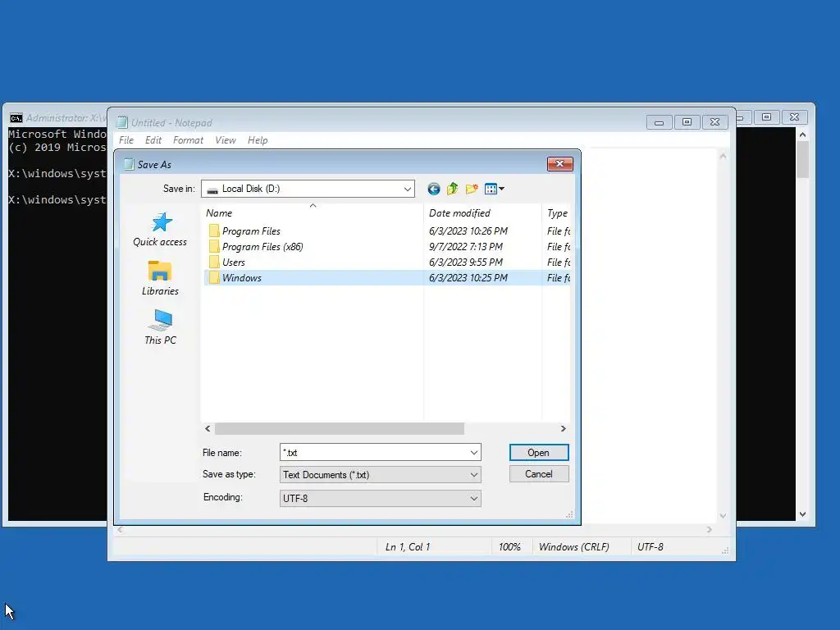The height and width of the screenshot is (630, 840).
Task: Select the Program Files (x86) folder name
Action: click(x=262, y=247)
